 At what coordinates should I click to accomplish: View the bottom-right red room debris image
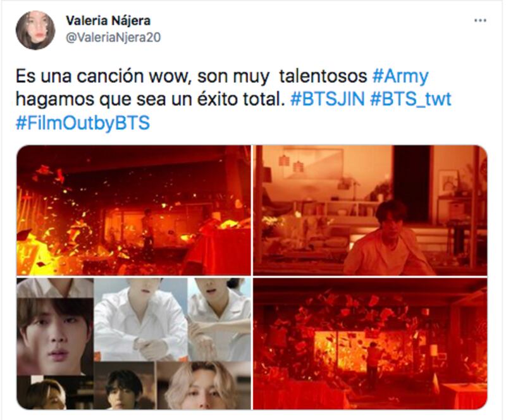click(x=370, y=343)
